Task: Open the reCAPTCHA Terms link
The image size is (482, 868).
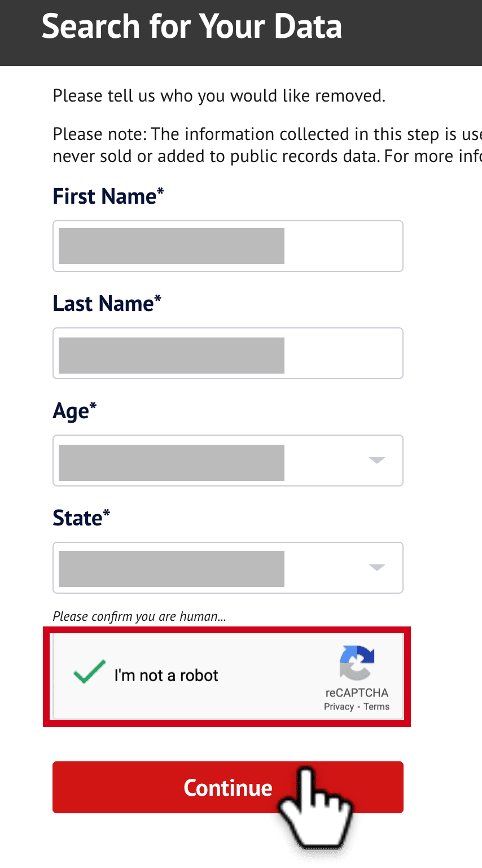Action: pos(376,707)
